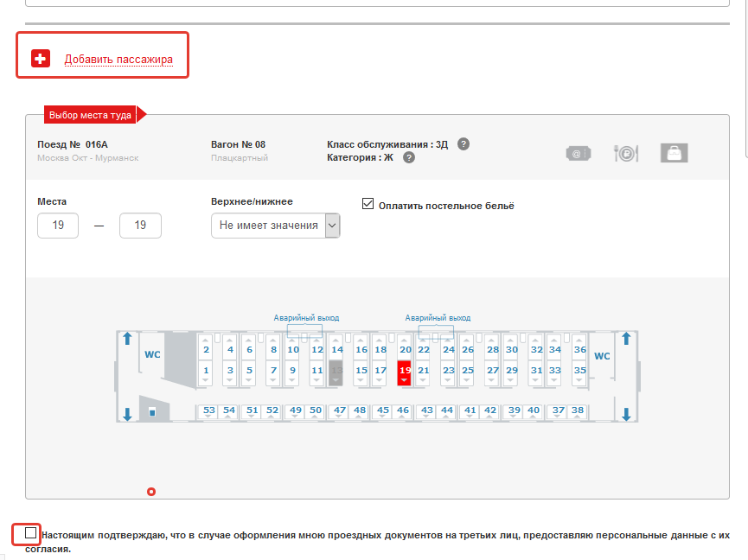Select seat 1 on the wagon map
748x560 pixels.
coord(206,372)
